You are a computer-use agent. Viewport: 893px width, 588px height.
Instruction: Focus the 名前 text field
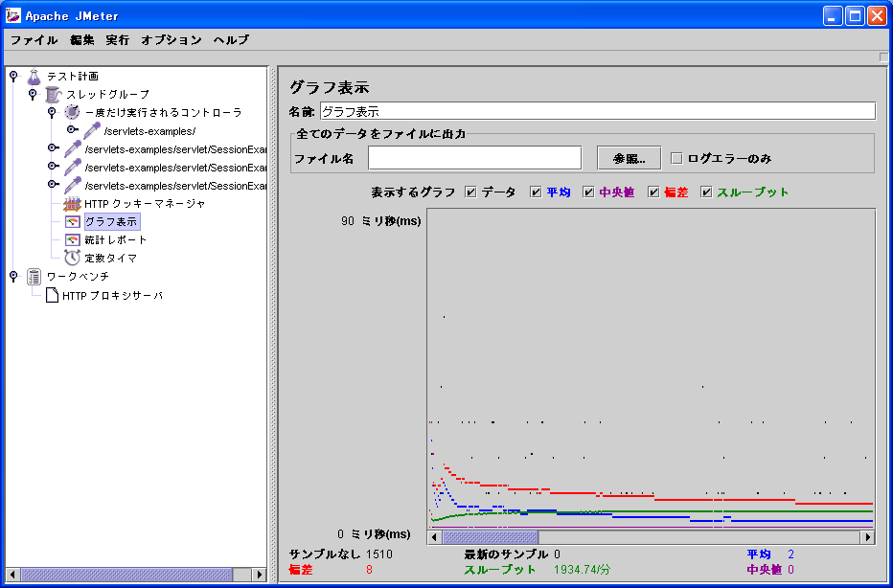[x=598, y=111]
